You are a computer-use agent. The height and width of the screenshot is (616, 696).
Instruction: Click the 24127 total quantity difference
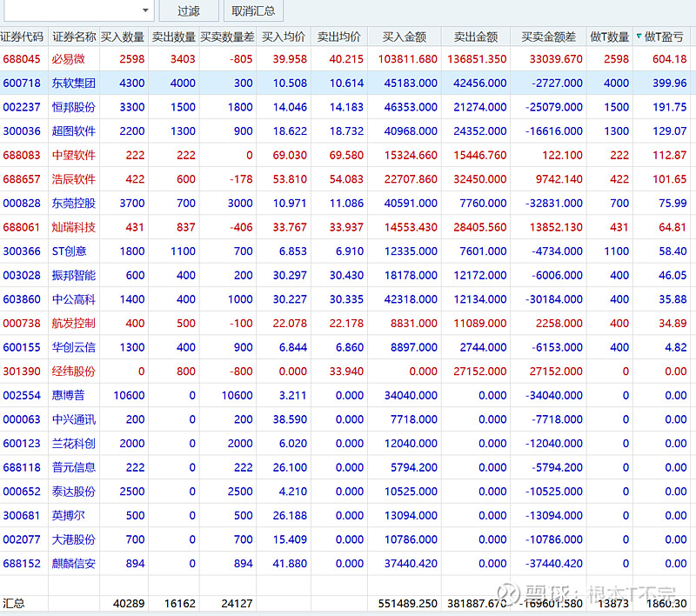237,604
